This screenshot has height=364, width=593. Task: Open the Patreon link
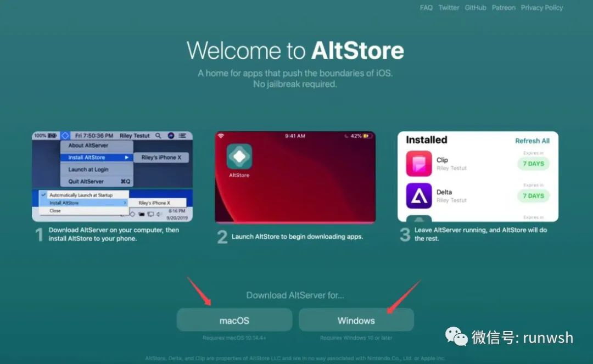coord(504,8)
